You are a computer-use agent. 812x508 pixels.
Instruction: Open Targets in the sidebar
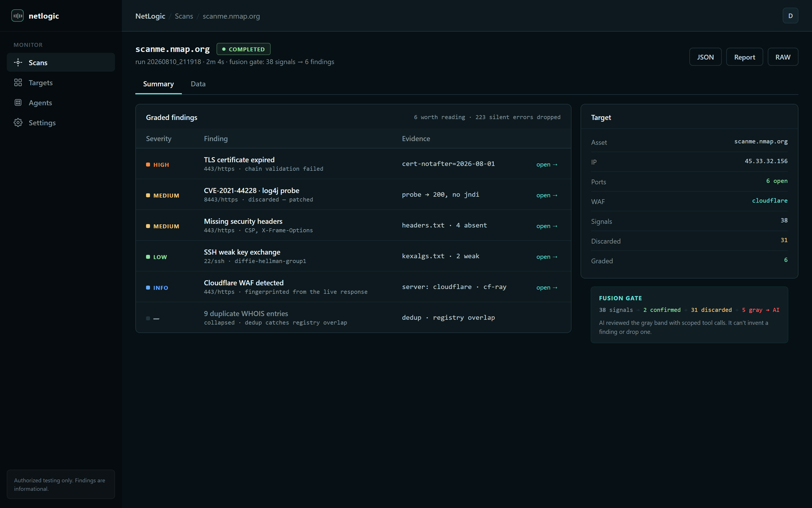pyautogui.click(x=61, y=83)
